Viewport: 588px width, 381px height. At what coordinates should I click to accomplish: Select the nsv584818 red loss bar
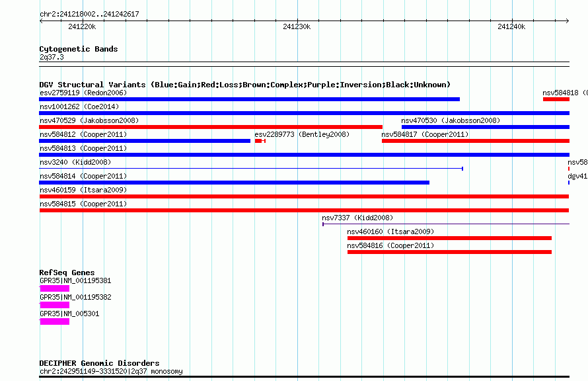[x=556, y=99]
